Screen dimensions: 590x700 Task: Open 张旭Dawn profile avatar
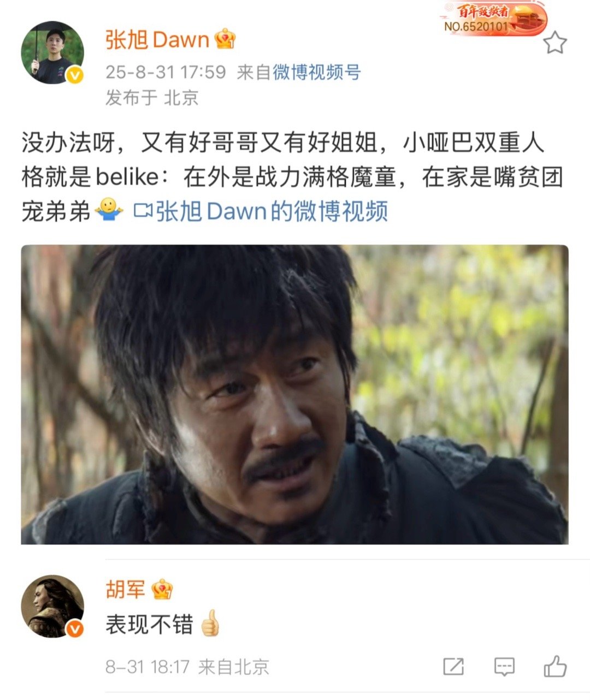(x=52, y=52)
